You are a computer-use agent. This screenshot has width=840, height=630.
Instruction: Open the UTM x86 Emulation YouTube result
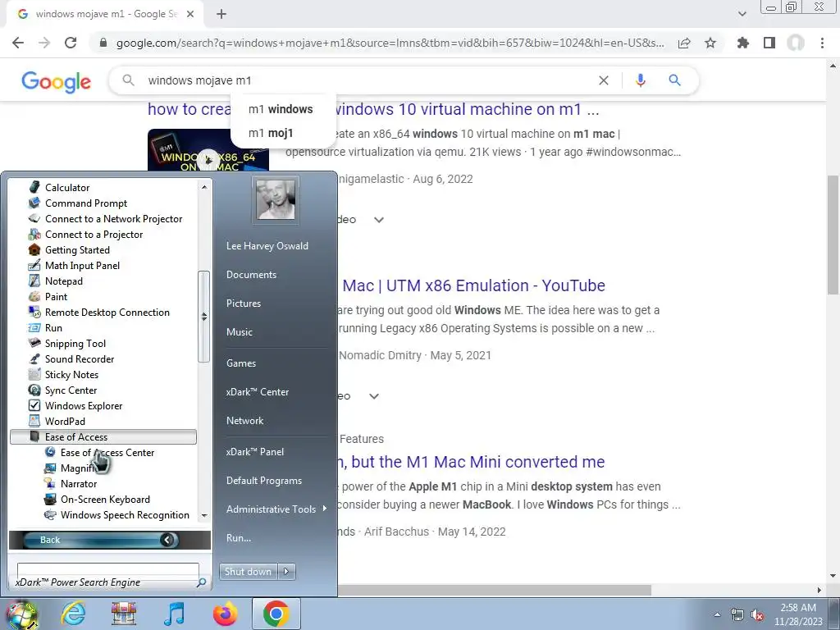pos(473,285)
